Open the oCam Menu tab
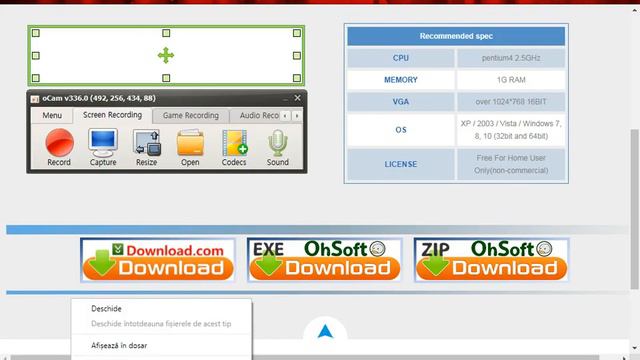Image resolution: width=640 pixels, height=360 pixels. [x=52, y=116]
